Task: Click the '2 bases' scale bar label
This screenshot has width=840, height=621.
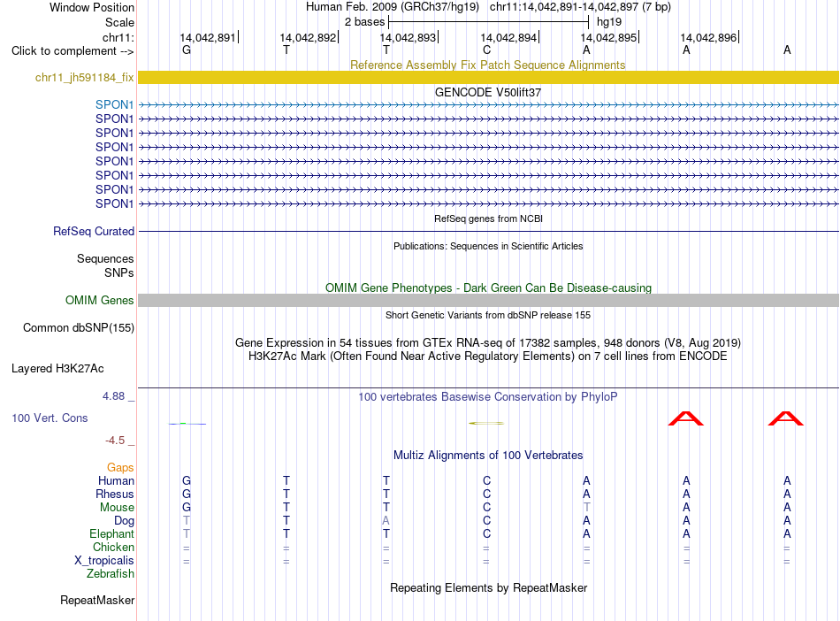Action: tap(364, 22)
